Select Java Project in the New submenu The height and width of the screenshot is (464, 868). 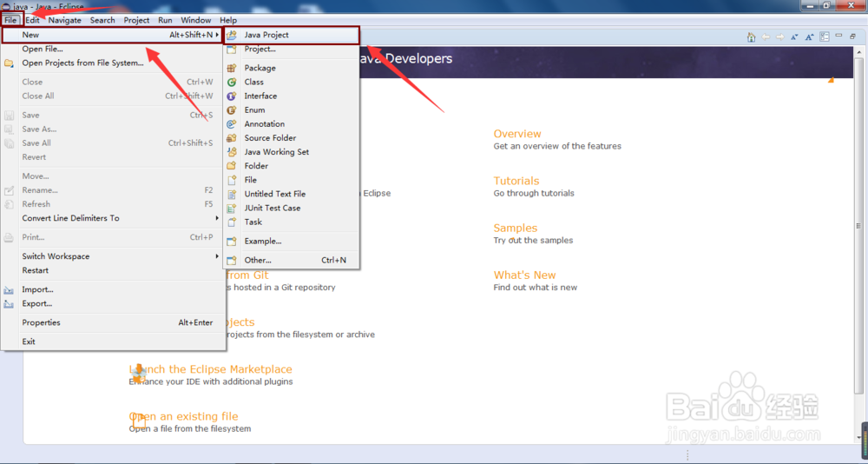click(292, 35)
